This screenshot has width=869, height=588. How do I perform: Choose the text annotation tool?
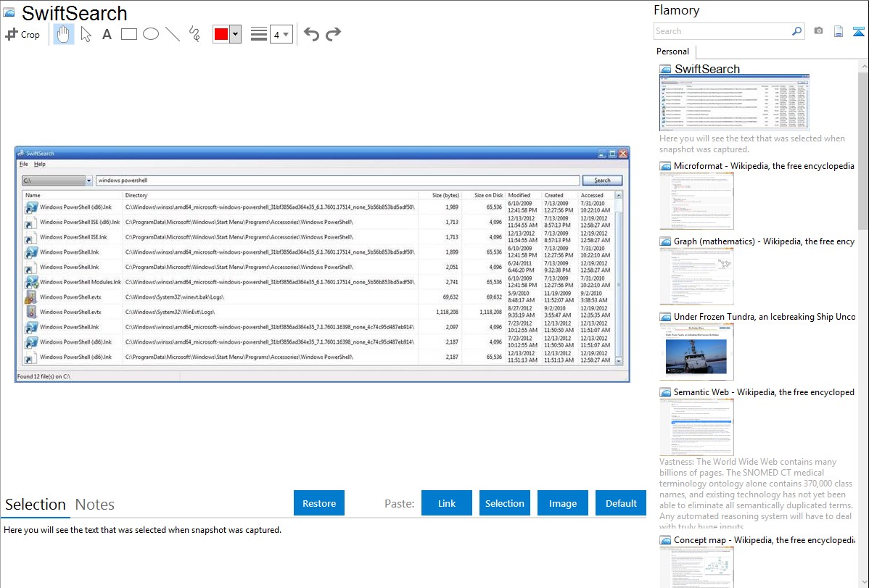107,34
